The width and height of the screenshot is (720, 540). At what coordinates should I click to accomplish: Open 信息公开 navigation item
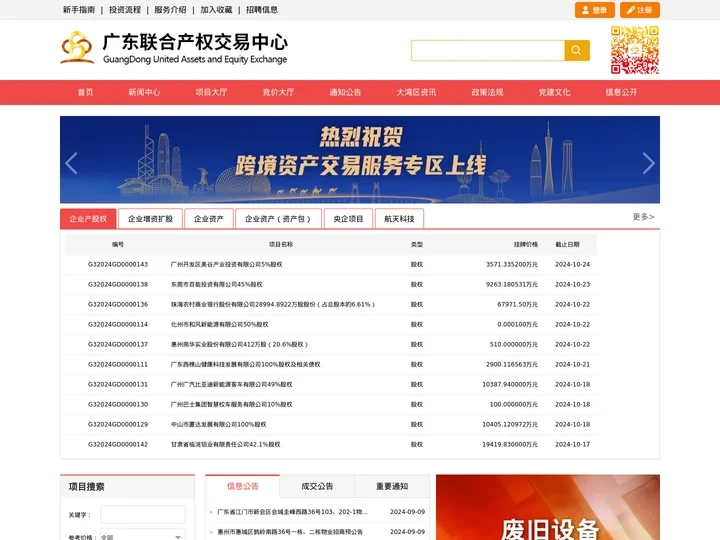pyautogui.click(x=621, y=92)
